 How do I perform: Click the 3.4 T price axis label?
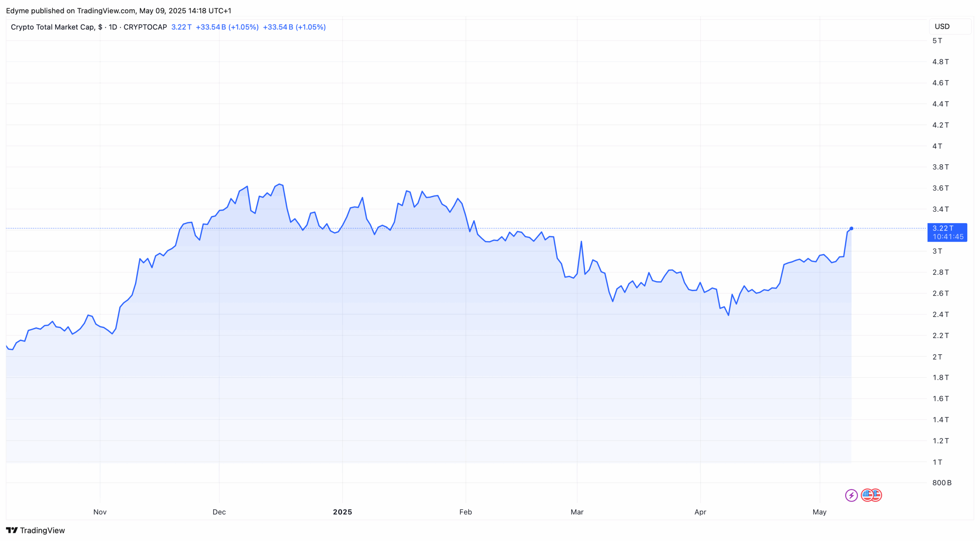(x=940, y=209)
